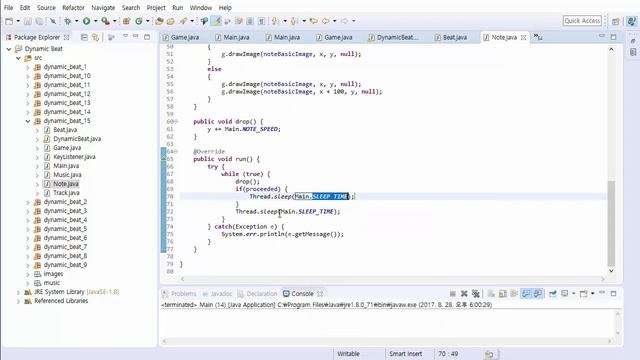
Task: Click the Clear Console icon
Action: tap(491, 293)
